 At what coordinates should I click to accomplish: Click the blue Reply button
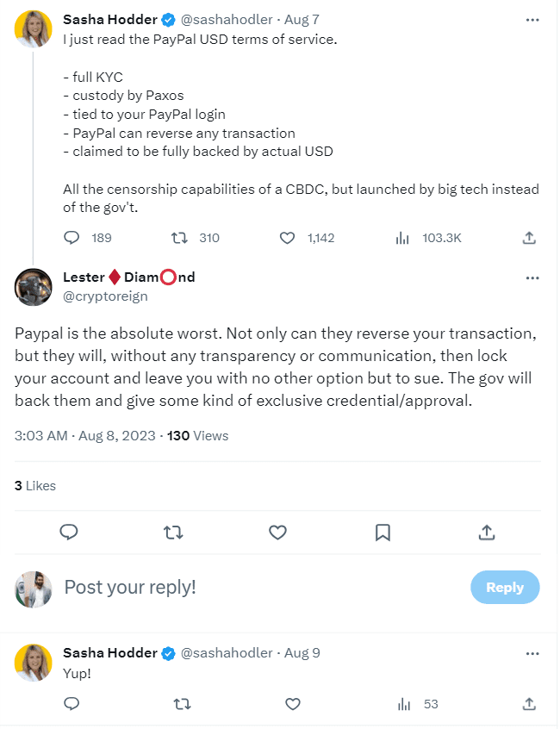[x=504, y=587]
